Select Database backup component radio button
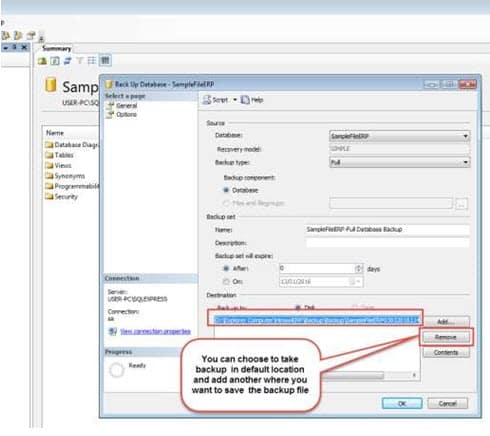 (x=226, y=190)
